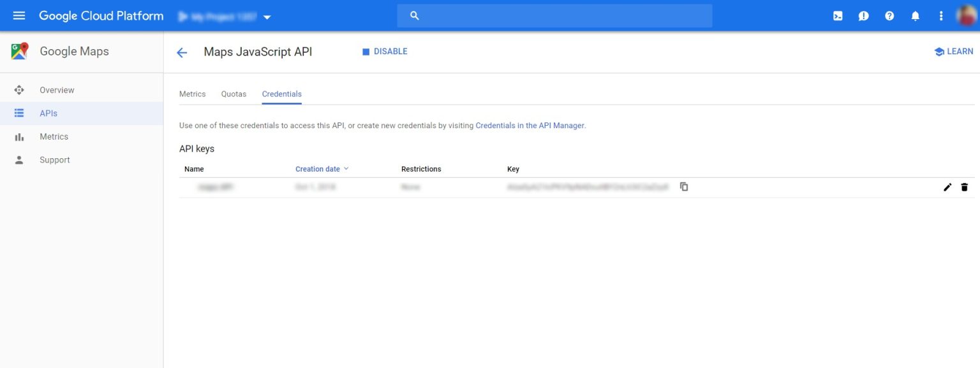Select Support in the sidebar

54,159
